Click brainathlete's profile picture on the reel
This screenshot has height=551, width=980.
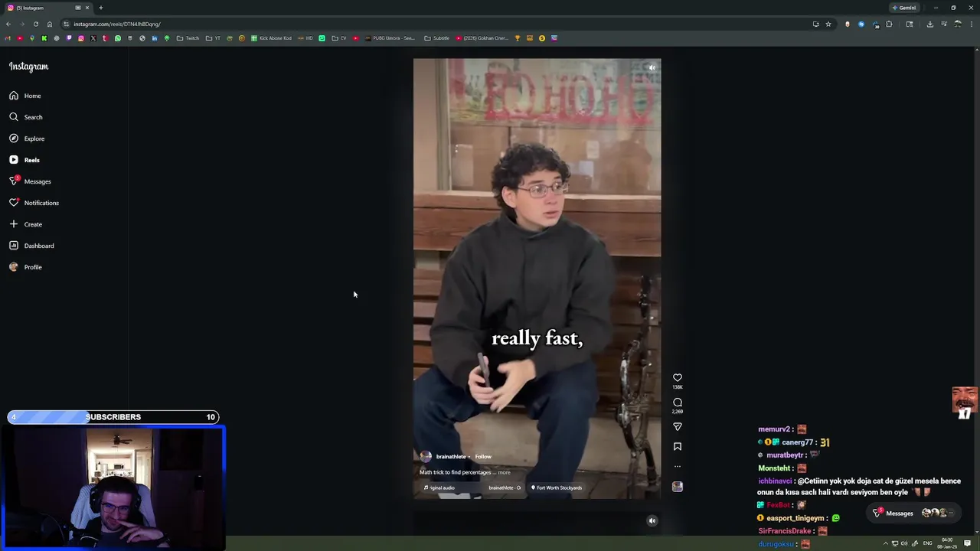pos(426,456)
